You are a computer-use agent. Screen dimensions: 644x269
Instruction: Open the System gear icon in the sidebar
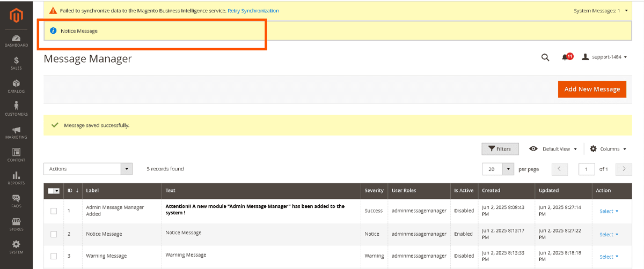(x=16, y=246)
